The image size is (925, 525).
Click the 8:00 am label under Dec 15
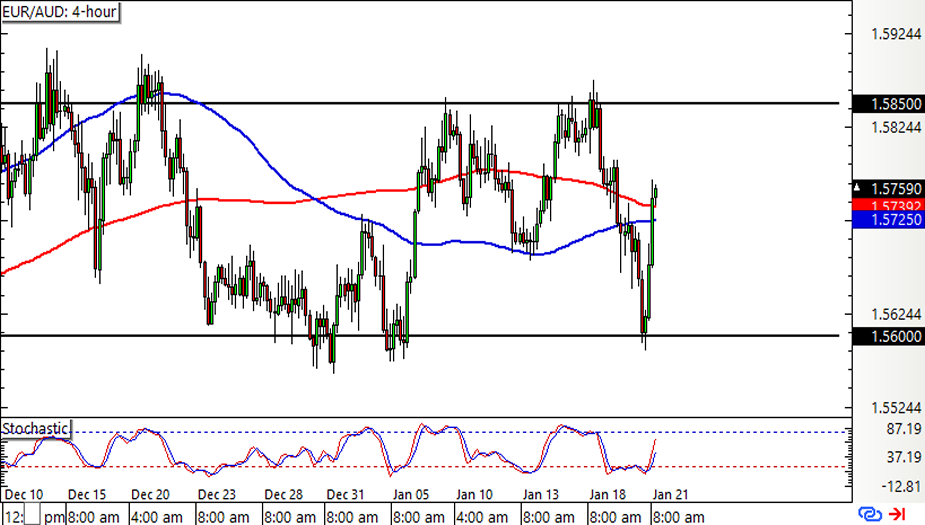pos(93,517)
